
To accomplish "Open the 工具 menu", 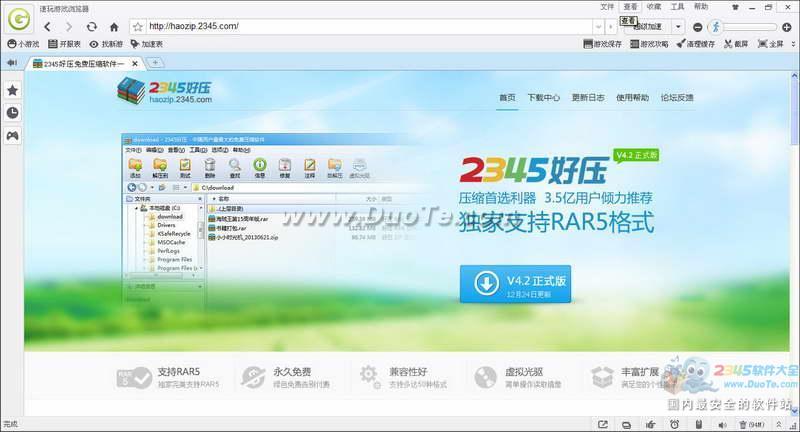I will [678, 7].
